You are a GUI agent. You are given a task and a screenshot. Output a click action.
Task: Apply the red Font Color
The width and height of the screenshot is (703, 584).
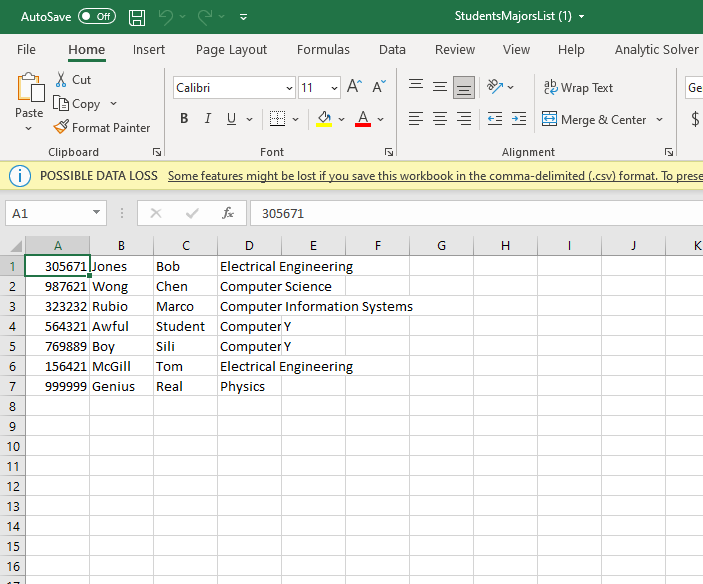(363, 119)
